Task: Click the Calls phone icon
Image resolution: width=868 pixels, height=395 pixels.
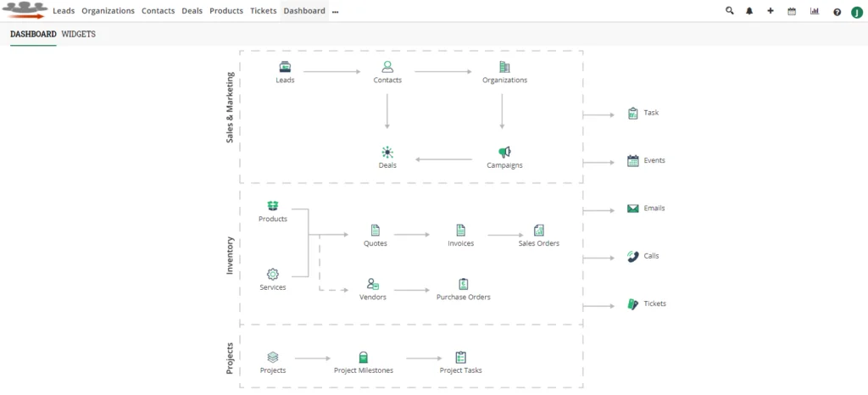Action: click(632, 256)
